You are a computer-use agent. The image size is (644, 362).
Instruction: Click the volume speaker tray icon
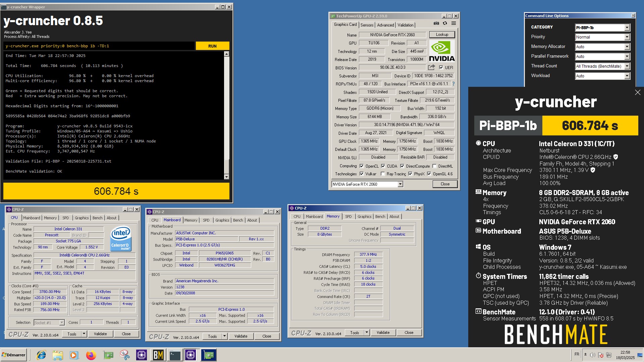[x=593, y=355]
